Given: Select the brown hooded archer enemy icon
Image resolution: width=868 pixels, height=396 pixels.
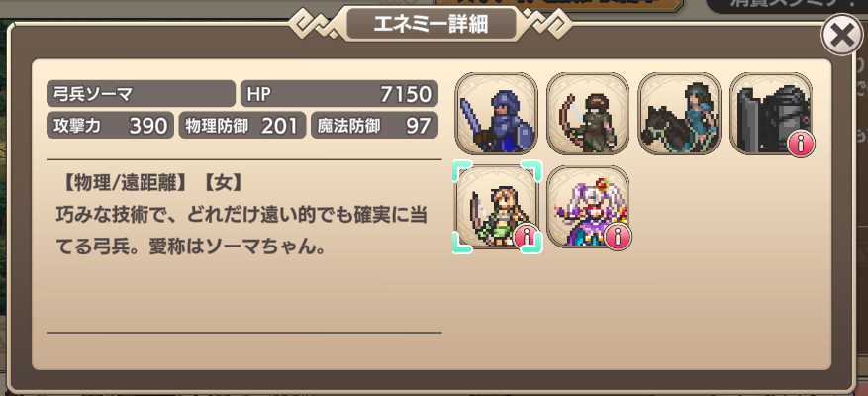Looking at the screenshot, I should (x=587, y=114).
